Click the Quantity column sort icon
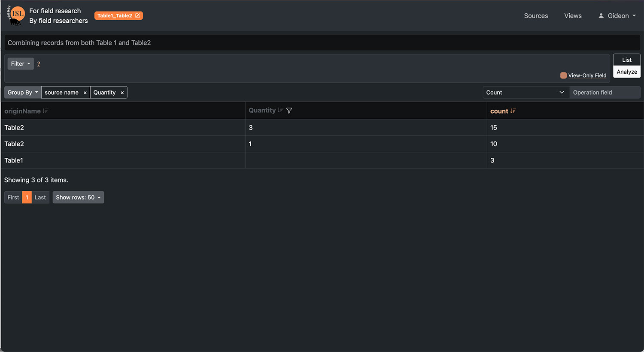644x352 pixels. pos(280,110)
